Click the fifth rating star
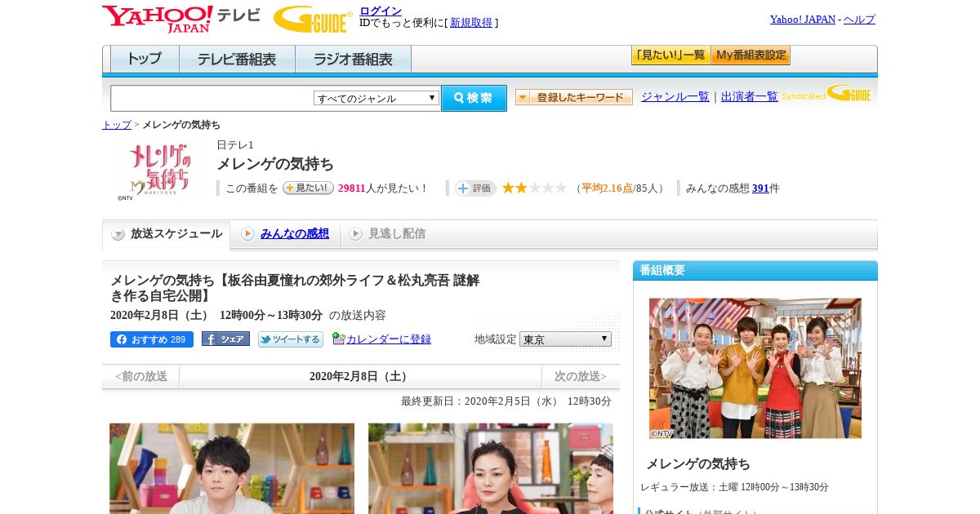The width and height of the screenshot is (980, 514). tap(560, 188)
